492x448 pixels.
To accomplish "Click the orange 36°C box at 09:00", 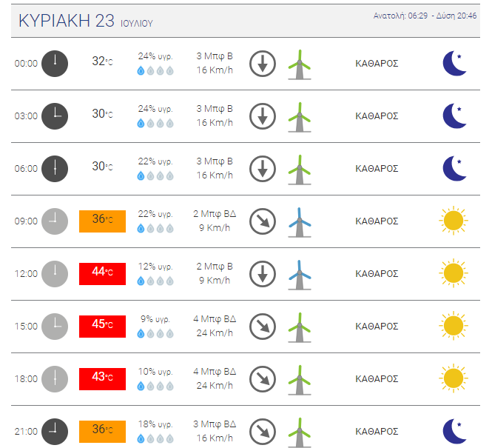I will click(102, 221).
